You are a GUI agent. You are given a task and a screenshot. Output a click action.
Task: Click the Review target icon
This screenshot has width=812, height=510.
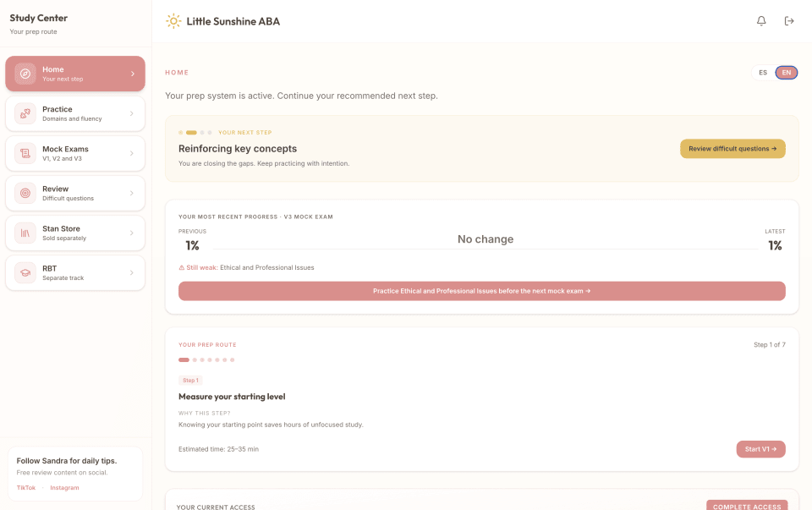(25, 193)
